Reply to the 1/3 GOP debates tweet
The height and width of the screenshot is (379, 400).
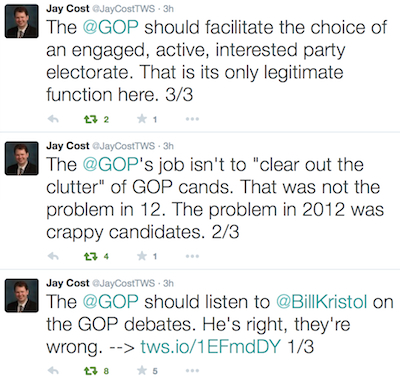[x=53, y=370]
